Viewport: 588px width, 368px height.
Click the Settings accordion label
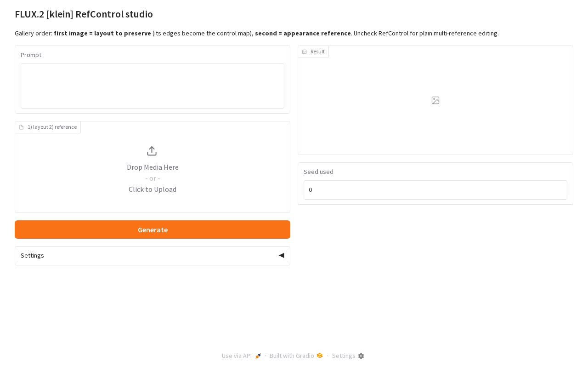[x=32, y=255]
